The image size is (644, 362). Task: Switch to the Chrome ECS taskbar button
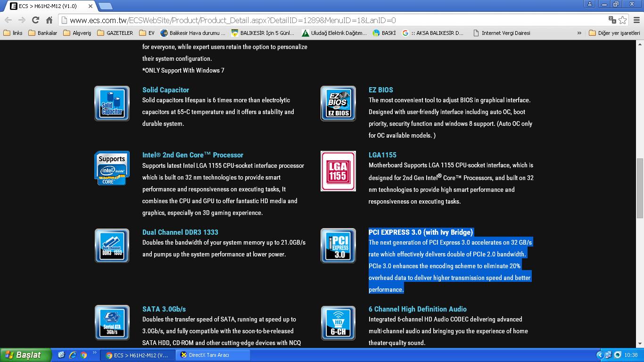click(137, 355)
